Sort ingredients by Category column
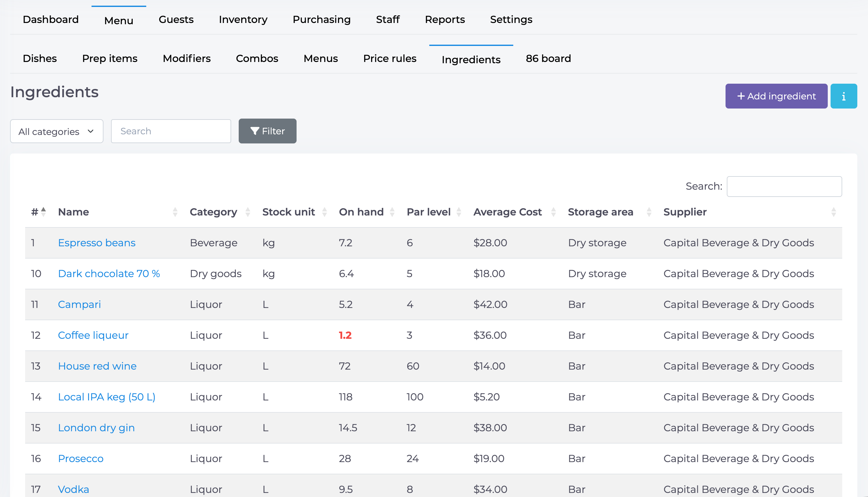868x497 pixels. pos(220,212)
